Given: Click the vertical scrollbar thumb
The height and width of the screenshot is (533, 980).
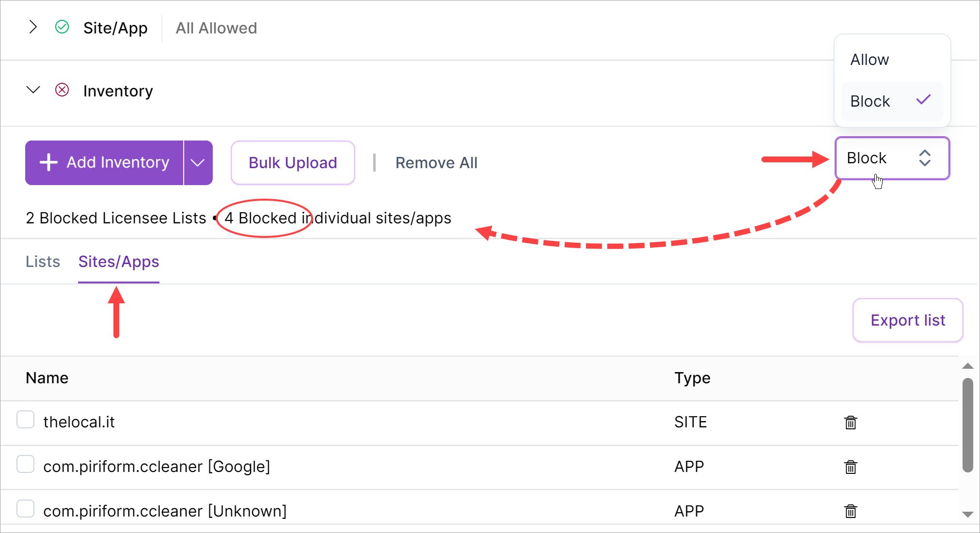Looking at the screenshot, I should (x=967, y=424).
